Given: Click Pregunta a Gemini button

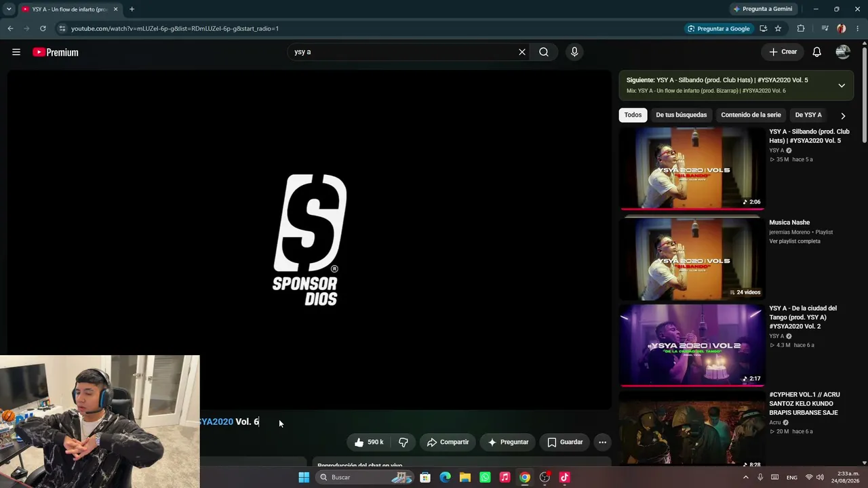Looking at the screenshot, I should (x=763, y=9).
